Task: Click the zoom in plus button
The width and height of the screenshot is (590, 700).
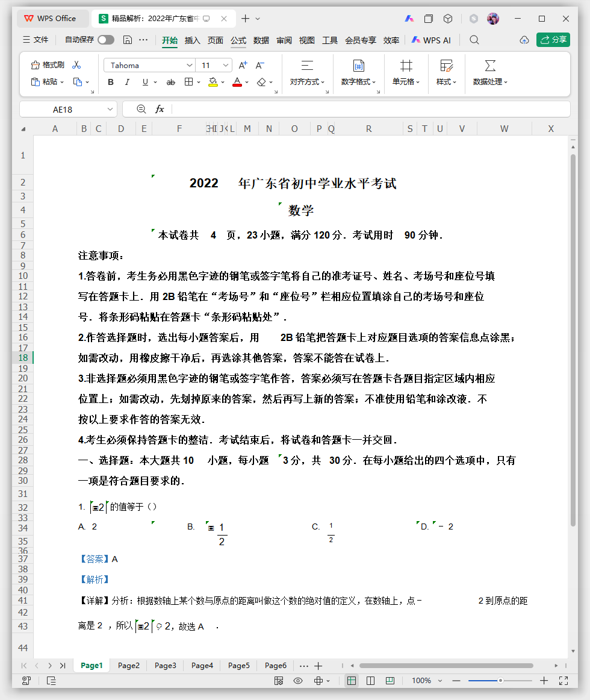Action: coord(544,680)
